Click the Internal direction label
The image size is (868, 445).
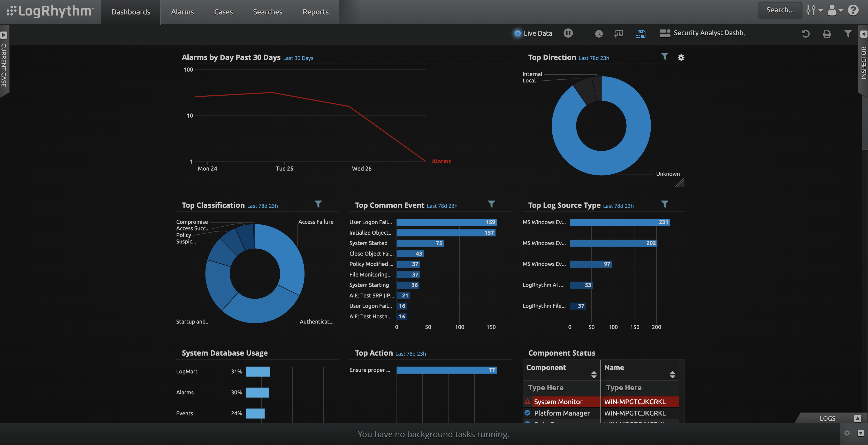click(x=532, y=74)
